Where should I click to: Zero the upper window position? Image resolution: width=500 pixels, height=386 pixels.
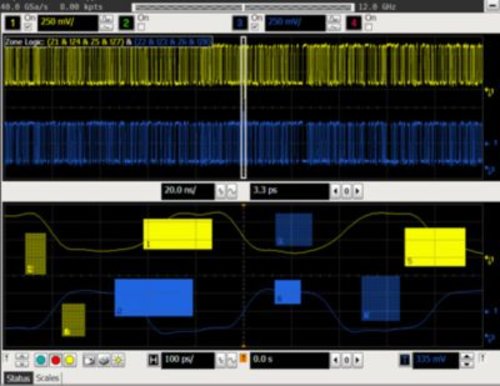pyautogui.click(x=347, y=191)
